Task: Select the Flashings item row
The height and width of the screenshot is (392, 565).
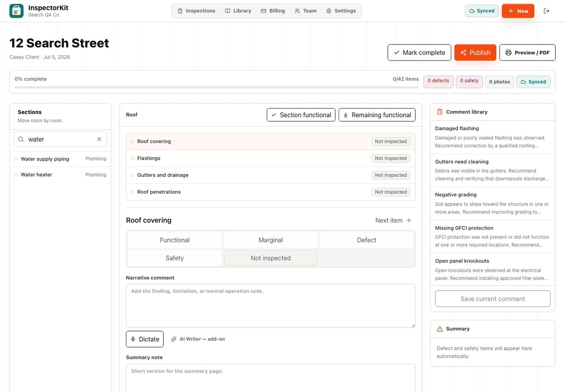Action: [271, 158]
